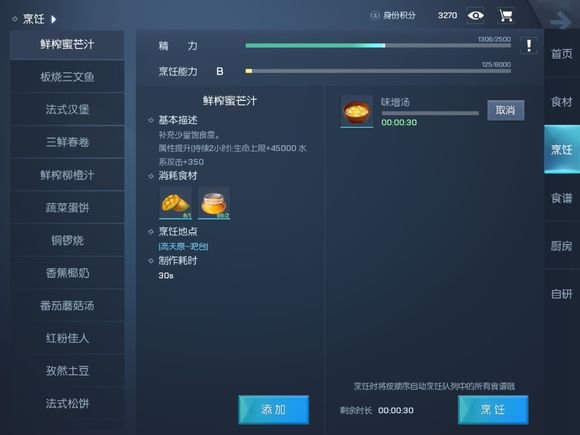Viewport: 580px width, 435px height.
Task: Click the 00:00:30 green queue timer
Action: (399, 122)
